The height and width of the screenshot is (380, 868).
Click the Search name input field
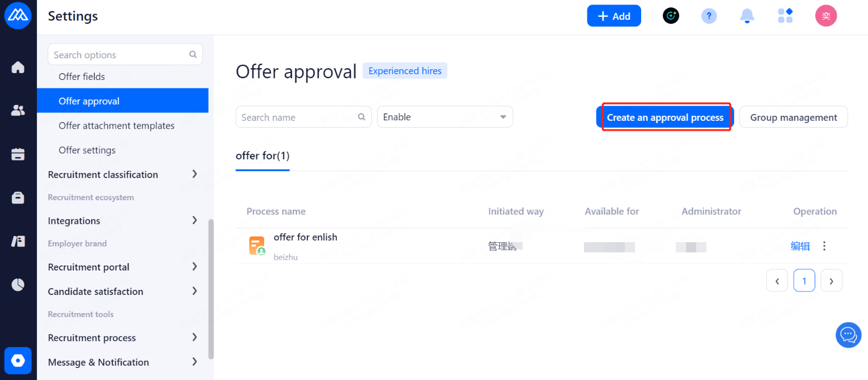click(x=299, y=117)
